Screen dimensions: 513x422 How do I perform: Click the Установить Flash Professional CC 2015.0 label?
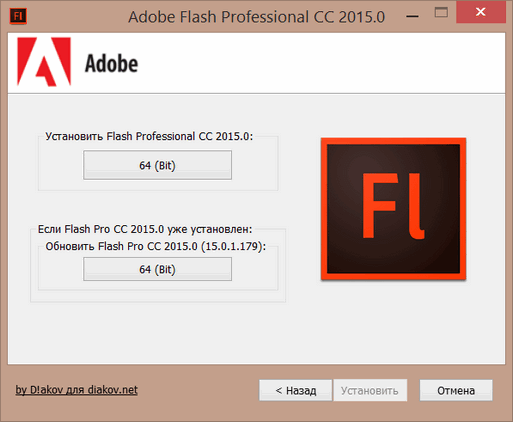pos(149,136)
